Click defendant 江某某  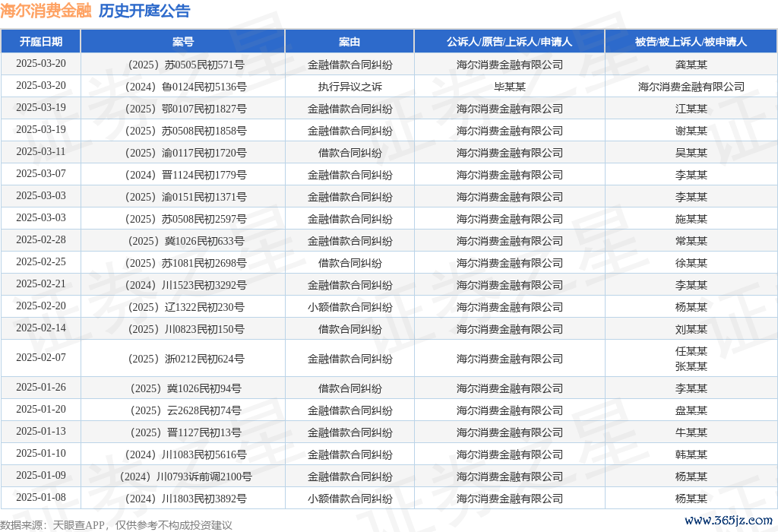(691, 109)
